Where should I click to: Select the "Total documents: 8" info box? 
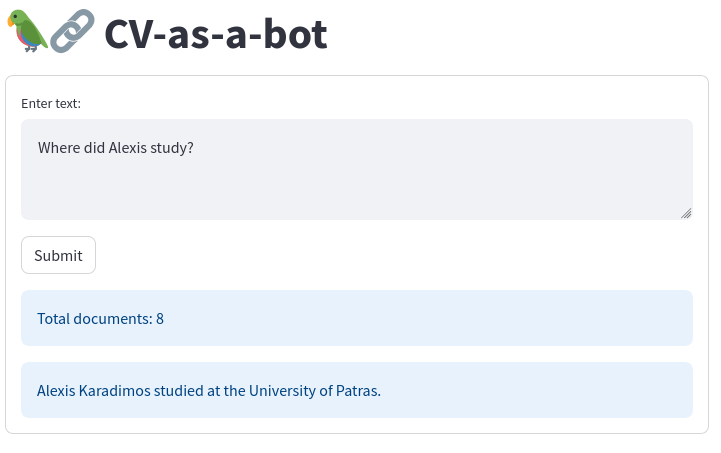click(x=356, y=318)
